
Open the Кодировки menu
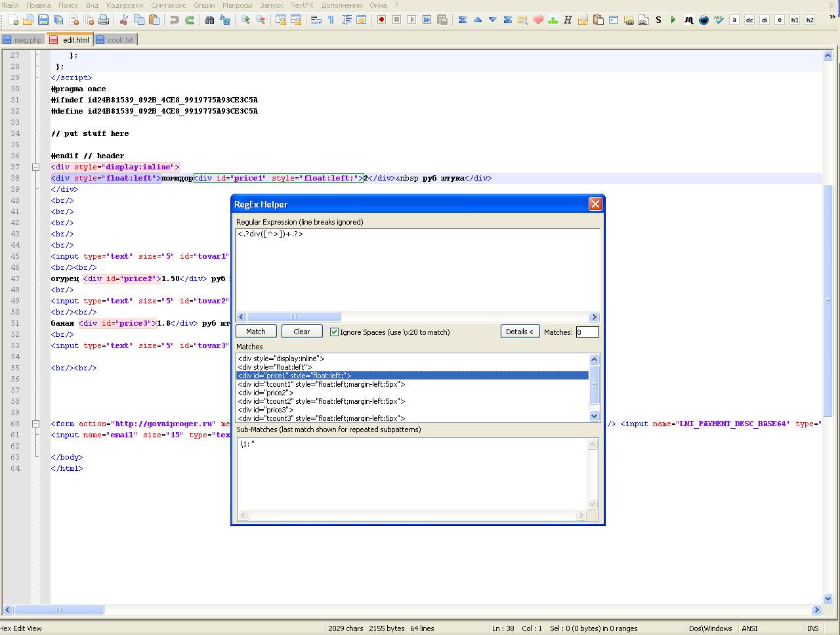tap(125, 5)
